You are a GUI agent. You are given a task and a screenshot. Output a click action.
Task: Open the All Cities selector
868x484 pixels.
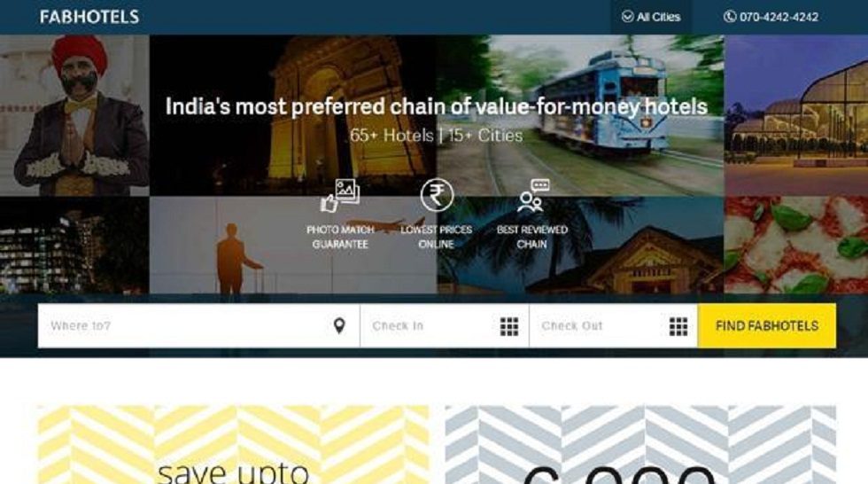(x=651, y=17)
